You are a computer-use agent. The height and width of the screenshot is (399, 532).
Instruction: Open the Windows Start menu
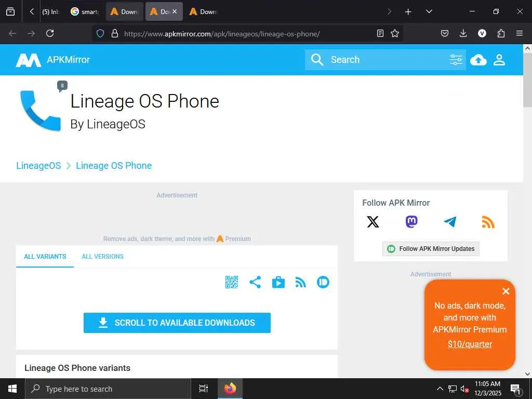[12, 389]
